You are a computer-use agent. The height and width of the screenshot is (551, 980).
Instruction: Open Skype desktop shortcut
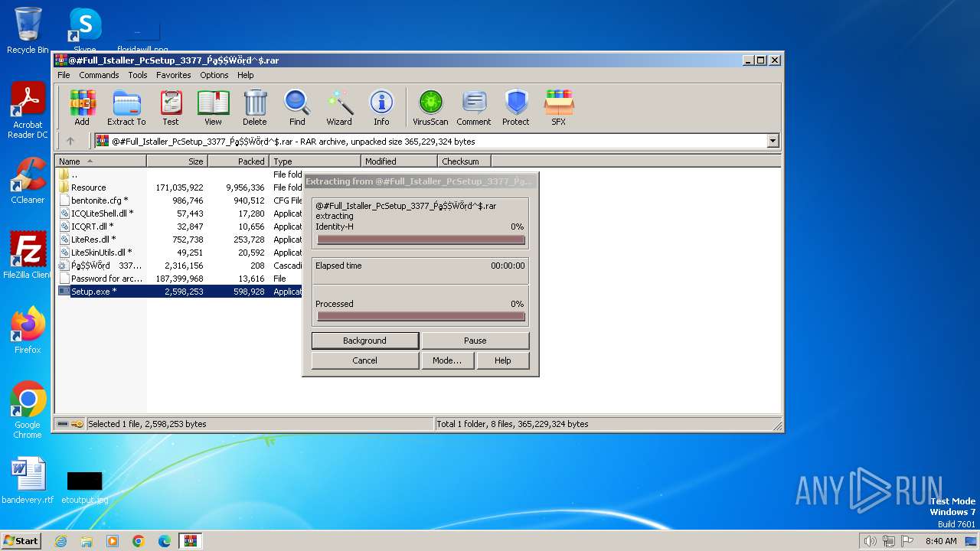[x=85, y=31]
